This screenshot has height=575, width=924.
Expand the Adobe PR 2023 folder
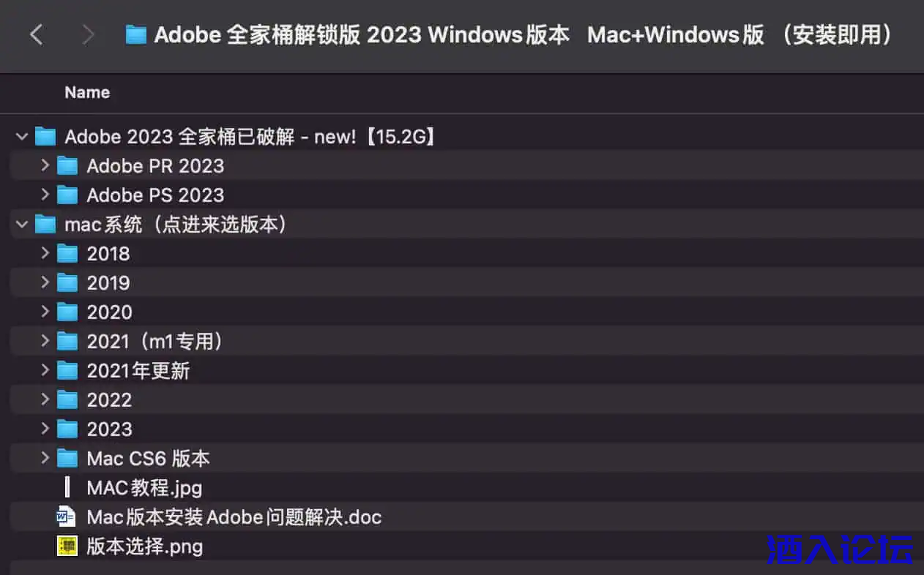pyautogui.click(x=45, y=166)
